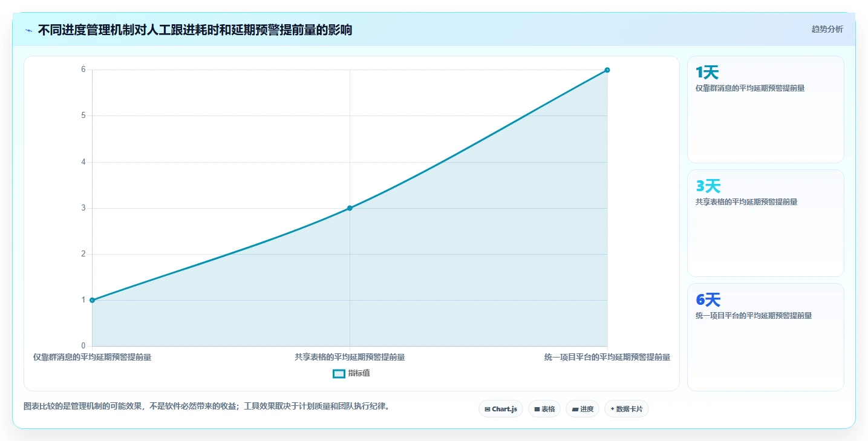
Task: Click the data point at value 3
Action: (x=350, y=208)
